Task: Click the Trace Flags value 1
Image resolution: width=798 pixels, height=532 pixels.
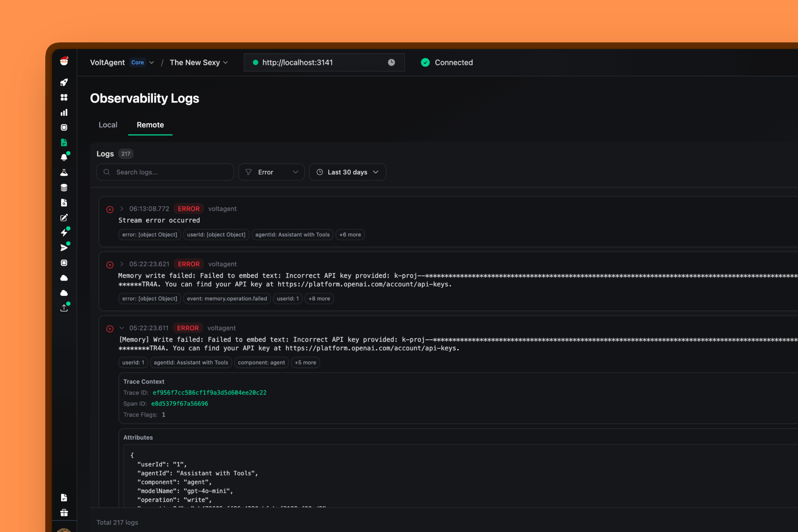Action: tap(164, 415)
